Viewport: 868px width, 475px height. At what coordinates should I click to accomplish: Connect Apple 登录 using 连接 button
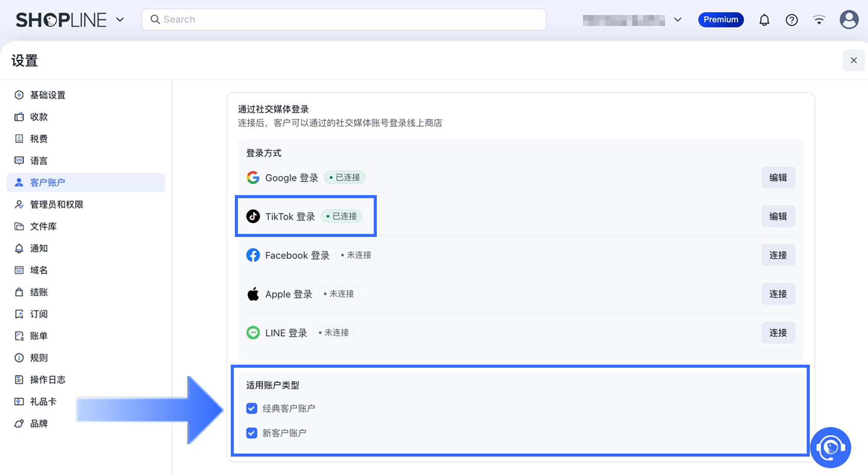pos(778,294)
